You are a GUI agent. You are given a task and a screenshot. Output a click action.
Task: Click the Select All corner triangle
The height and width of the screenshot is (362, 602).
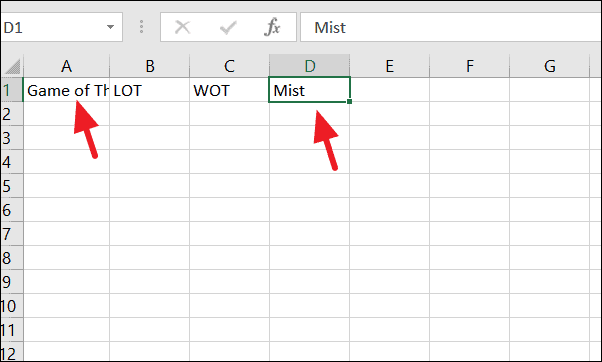pos(12,66)
